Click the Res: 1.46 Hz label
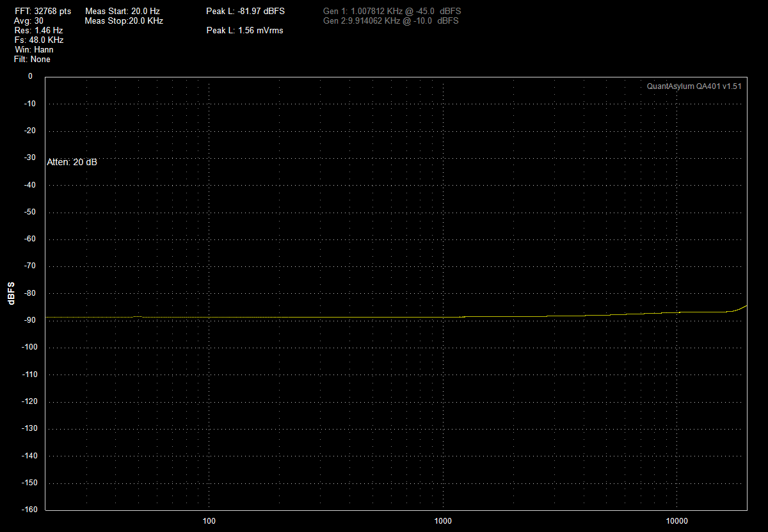This screenshot has height=532, width=768. 38,30
